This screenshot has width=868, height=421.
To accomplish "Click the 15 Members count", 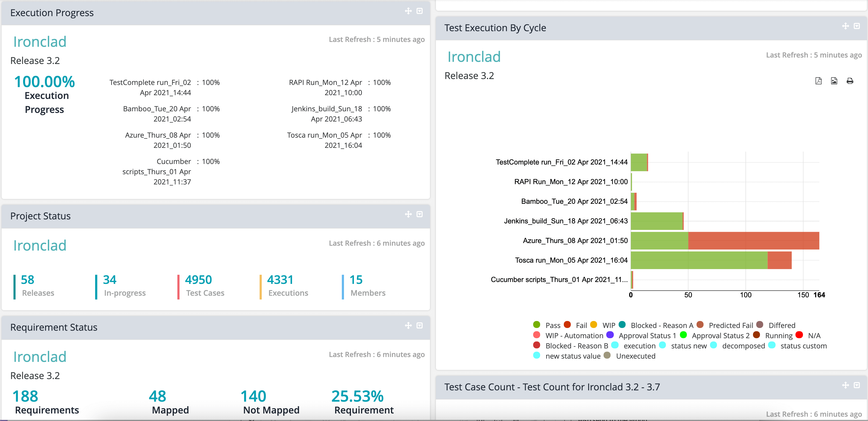I will tap(356, 279).
